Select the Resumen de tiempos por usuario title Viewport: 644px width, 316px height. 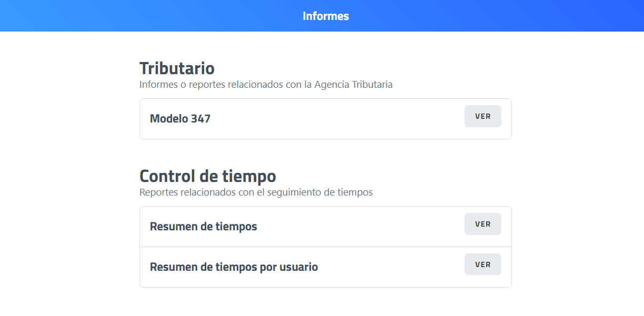(x=234, y=267)
